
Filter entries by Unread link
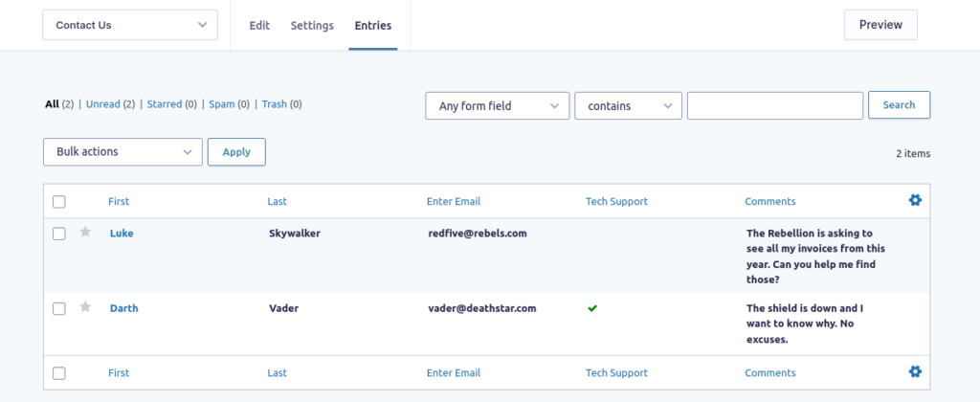(x=102, y=104)
